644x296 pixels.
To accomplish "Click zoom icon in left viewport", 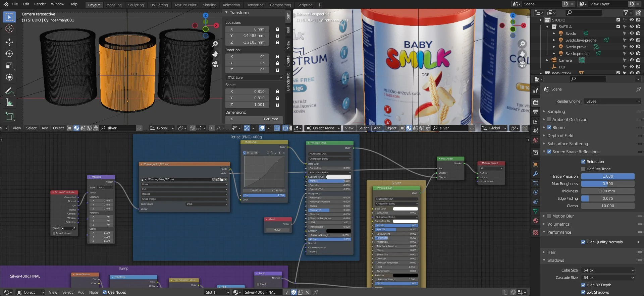I will point(215,44).
